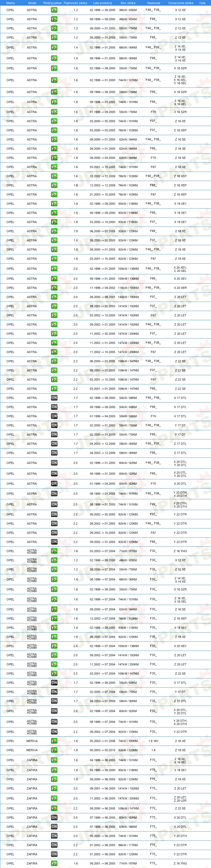Click the 1.6 16V body cell
Viewport: 211px width, 868px height.
tap(153, 741)
